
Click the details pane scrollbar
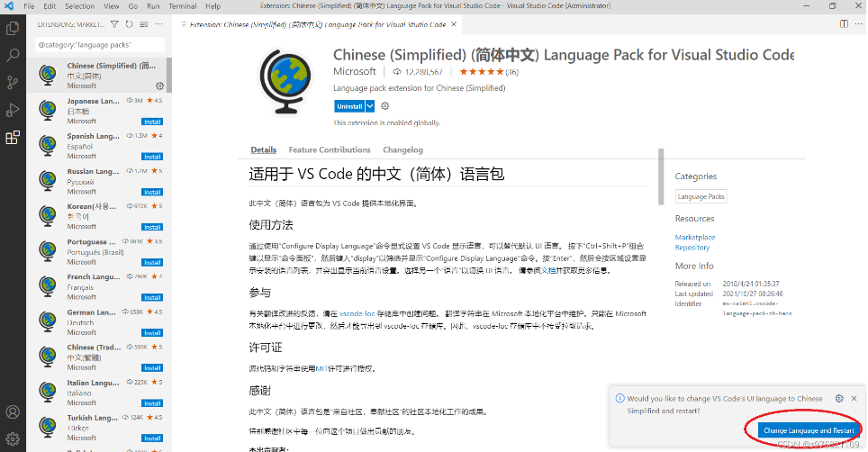tap(660, 176)
